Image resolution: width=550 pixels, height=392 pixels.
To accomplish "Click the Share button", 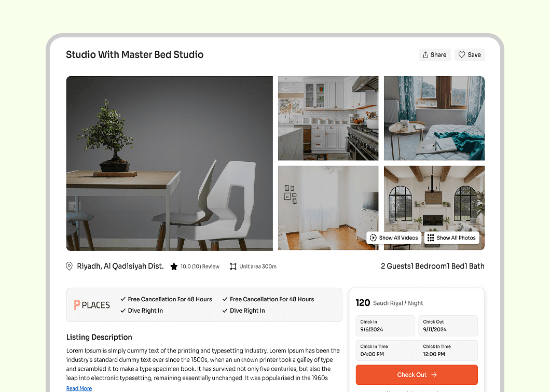I will [x=435, y=54].
